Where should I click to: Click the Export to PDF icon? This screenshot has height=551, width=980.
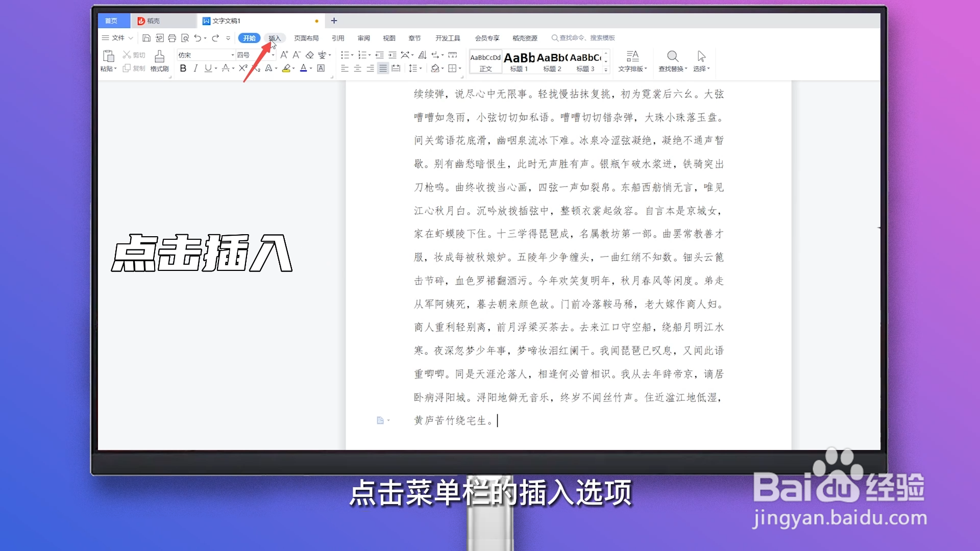[159, 38]
